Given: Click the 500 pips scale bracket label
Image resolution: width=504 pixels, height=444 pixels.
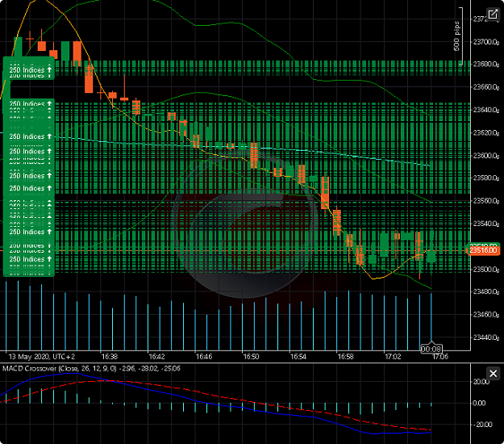Looking at the screenshot, I should point(456,36).
